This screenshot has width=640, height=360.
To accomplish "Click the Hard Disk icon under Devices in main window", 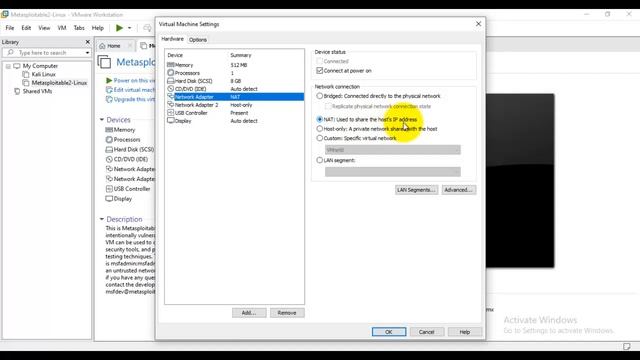I will coord(109,149).
